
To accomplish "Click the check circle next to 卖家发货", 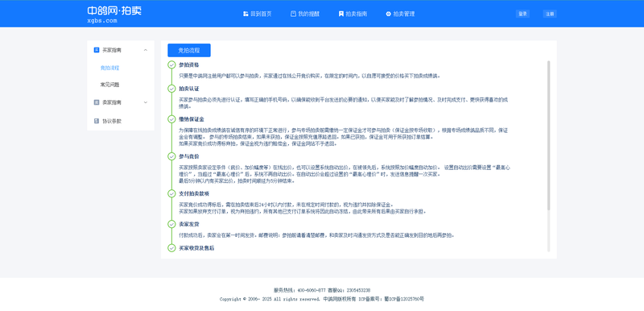I will pos(171,224).
